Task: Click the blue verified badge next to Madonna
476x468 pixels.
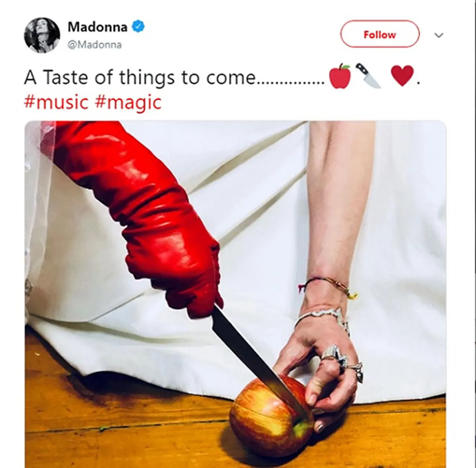Action: 138,27
